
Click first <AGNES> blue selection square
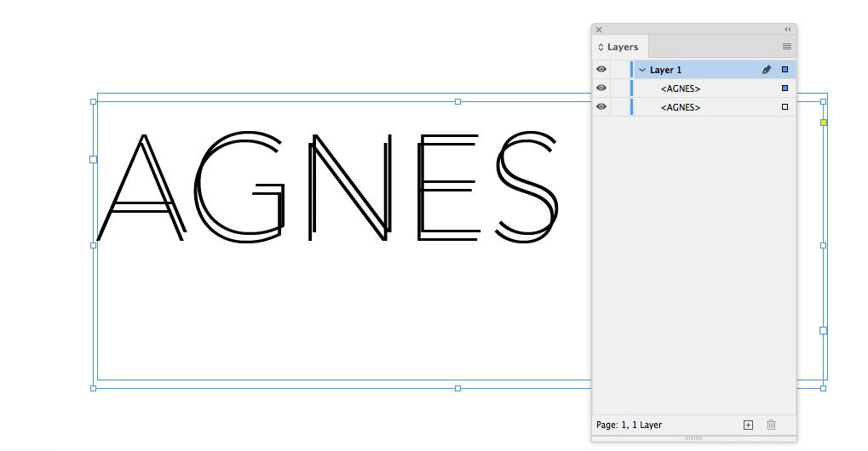[x=785, y=88]
